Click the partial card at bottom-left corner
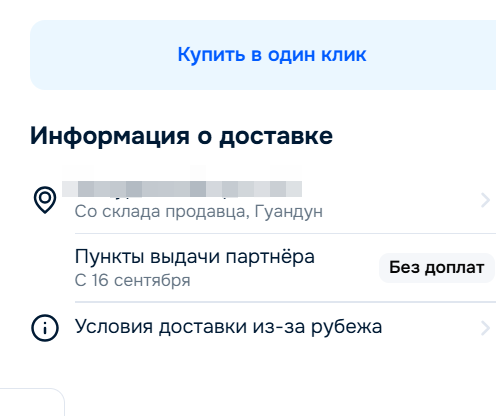Screen dimensions: 496x416 [x=32, y=402]
